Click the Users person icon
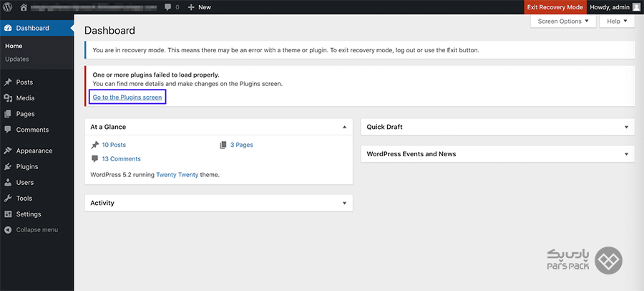Screen dimensions: 644x291 coord(7,182)
